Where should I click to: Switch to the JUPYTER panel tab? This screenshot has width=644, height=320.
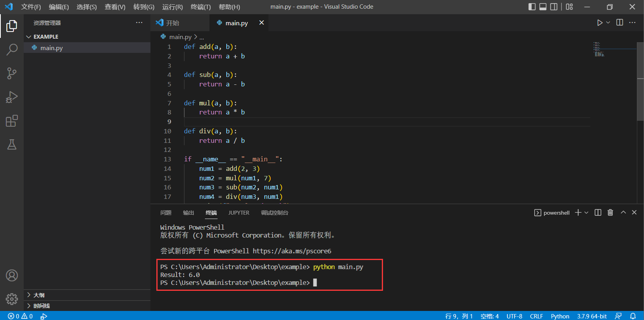[238, 213]
